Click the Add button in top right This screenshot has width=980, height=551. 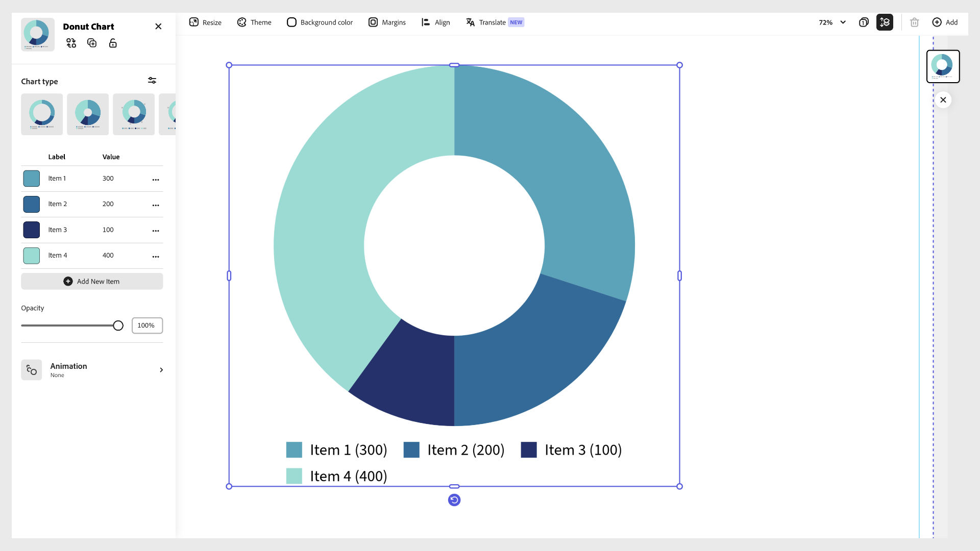(945, 22)
